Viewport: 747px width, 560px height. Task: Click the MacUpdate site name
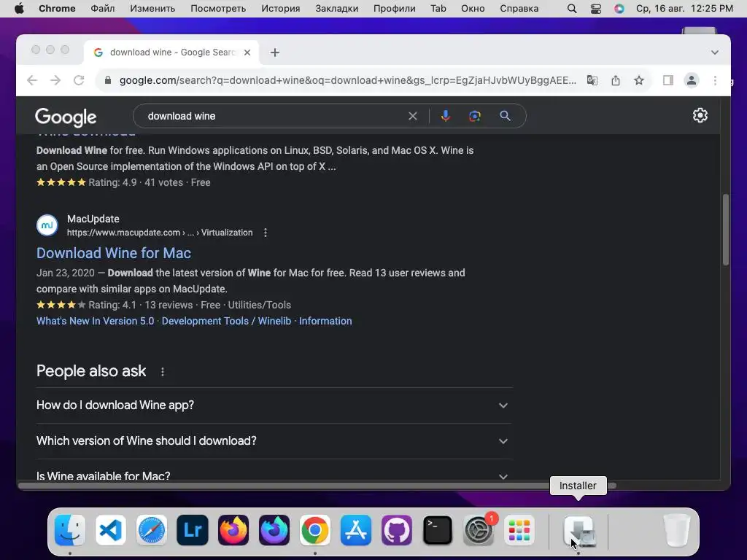[93, 219]
